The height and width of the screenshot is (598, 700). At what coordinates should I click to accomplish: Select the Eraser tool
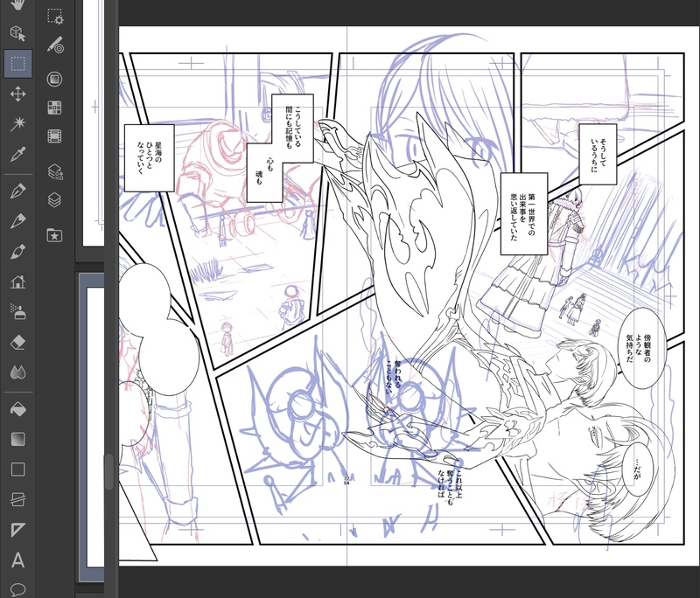tap(17, 343)
